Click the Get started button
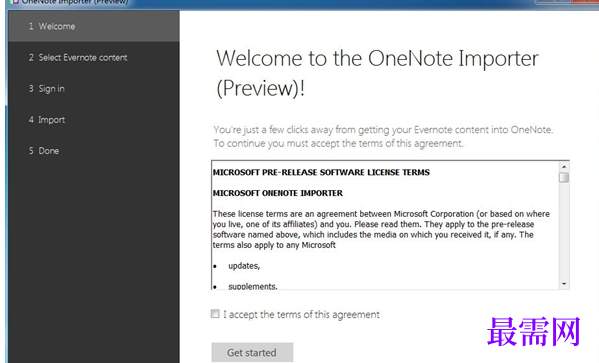The width and height of the screenshot is (599, 363). tap(252, 352)
